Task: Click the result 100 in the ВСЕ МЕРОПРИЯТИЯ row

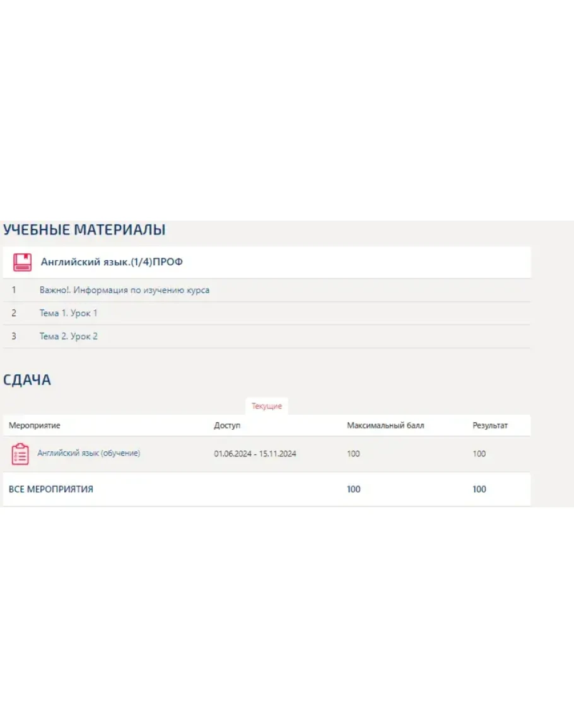Action: coord(479,489)
